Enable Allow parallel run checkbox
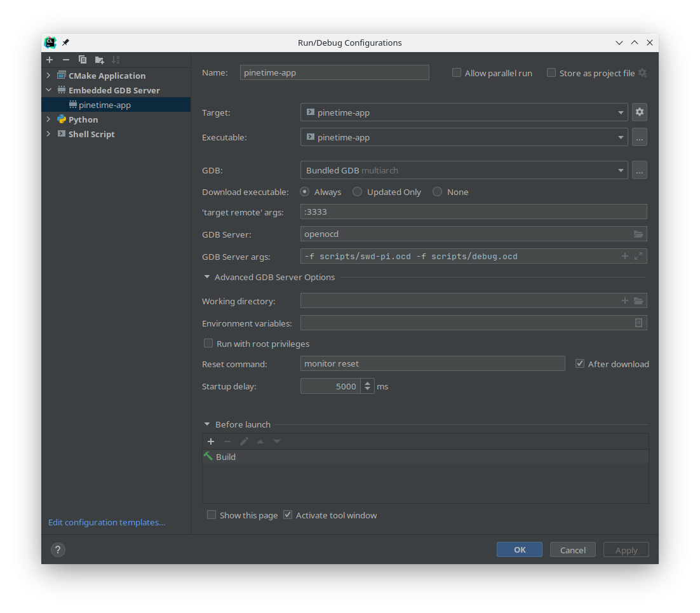 pos(457,73)
